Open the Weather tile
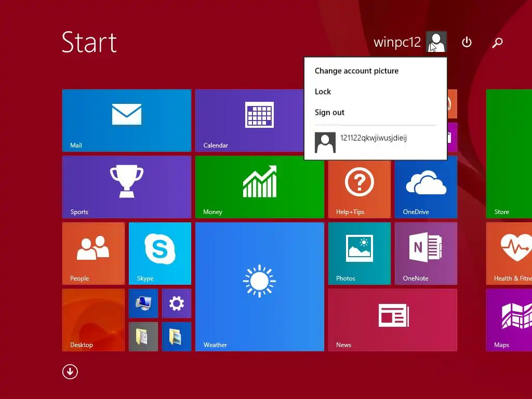The height and width of the screenshot is (399, 532). pyautogui.click(x=260, y=287)
